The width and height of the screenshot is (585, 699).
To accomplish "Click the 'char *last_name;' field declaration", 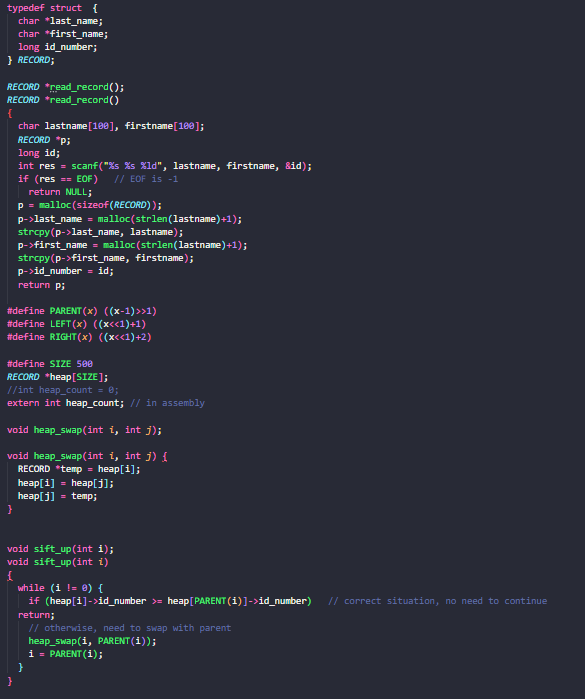I will coord(60,21).
